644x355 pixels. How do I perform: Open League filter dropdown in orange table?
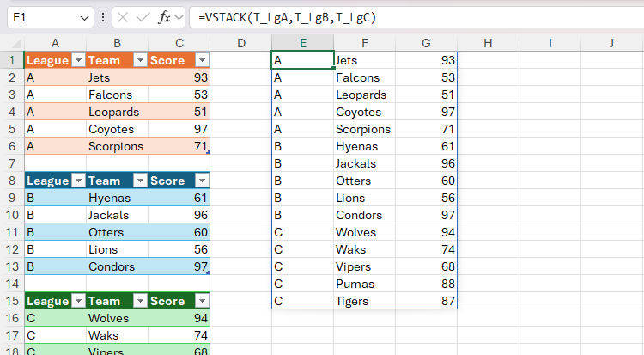[78, 60]
